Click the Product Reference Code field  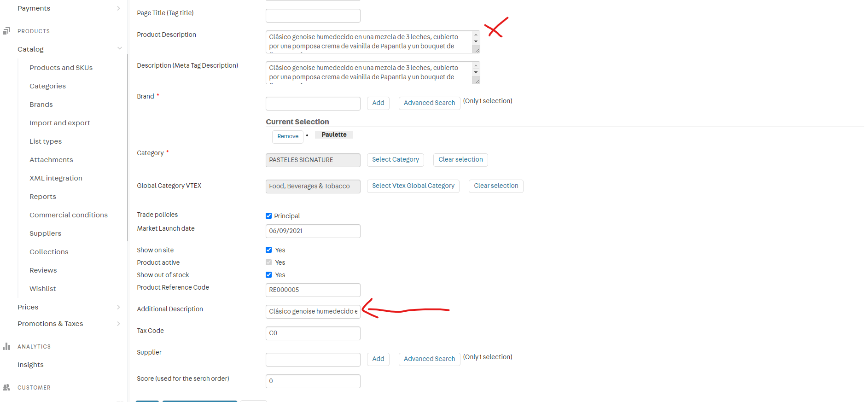313,290
